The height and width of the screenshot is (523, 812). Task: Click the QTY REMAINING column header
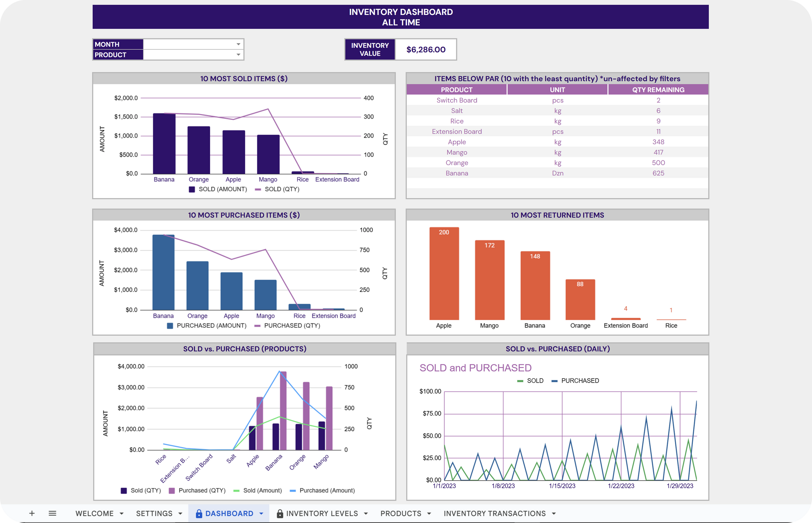[x=658, y=90]
